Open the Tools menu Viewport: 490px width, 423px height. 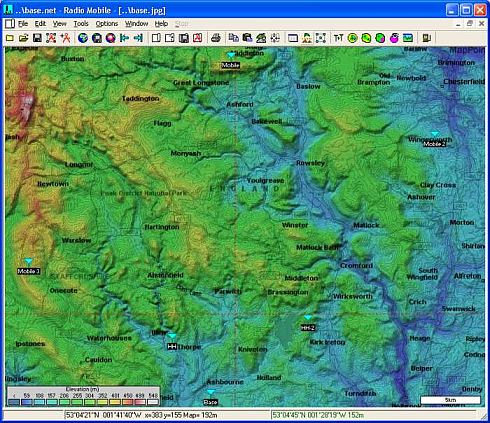pos(81,24)
